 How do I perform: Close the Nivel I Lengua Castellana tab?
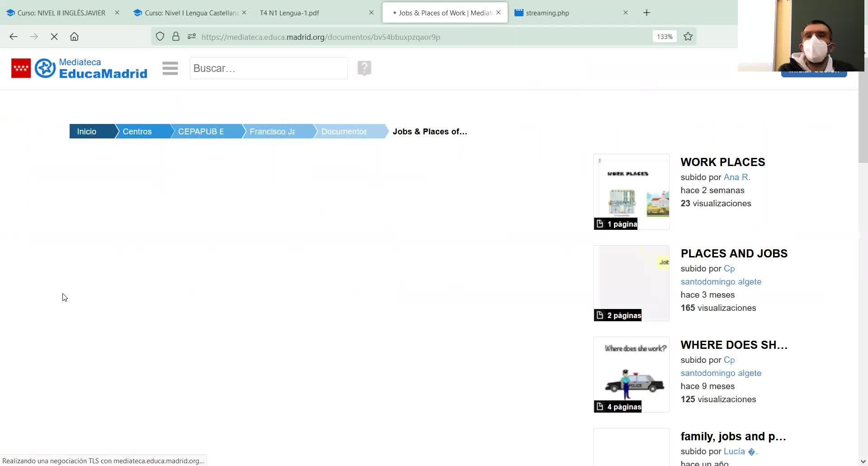[x=244, y=13]
